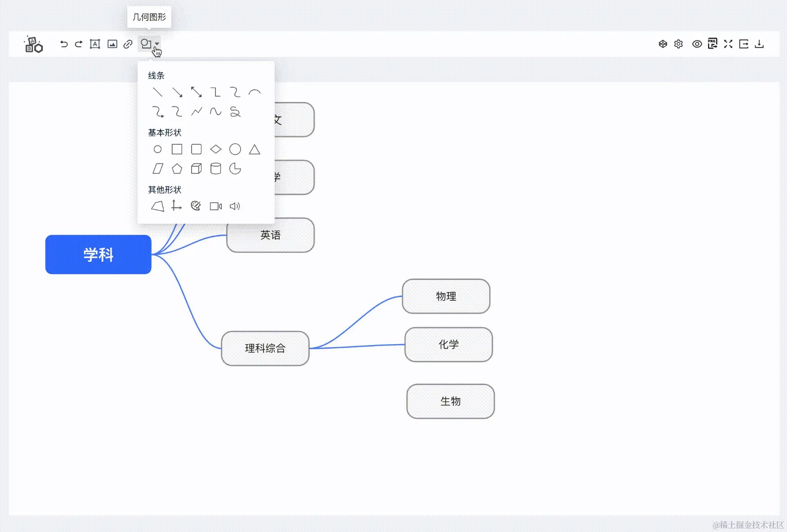Image resolution: width=787 pixels, height=532 pixels.
Task: Click the hyperlink tool icon
Action: pyautogui.click(x=127, y=44)
